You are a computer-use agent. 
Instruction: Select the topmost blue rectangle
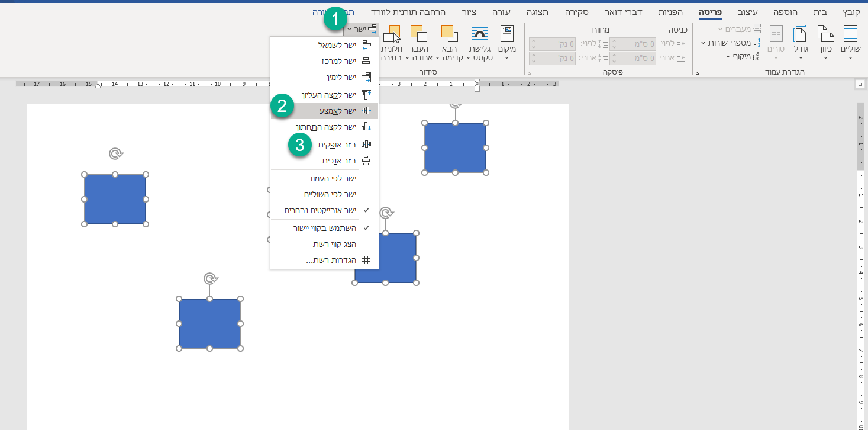tap(455, 147)
